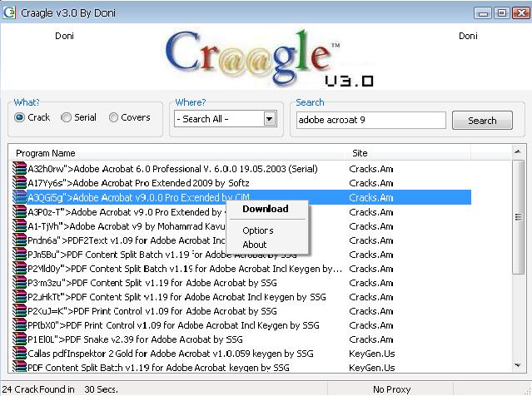Select PDF Content Split v1.19 by SSG entry
Screen dimensions: 532x396
152,283
